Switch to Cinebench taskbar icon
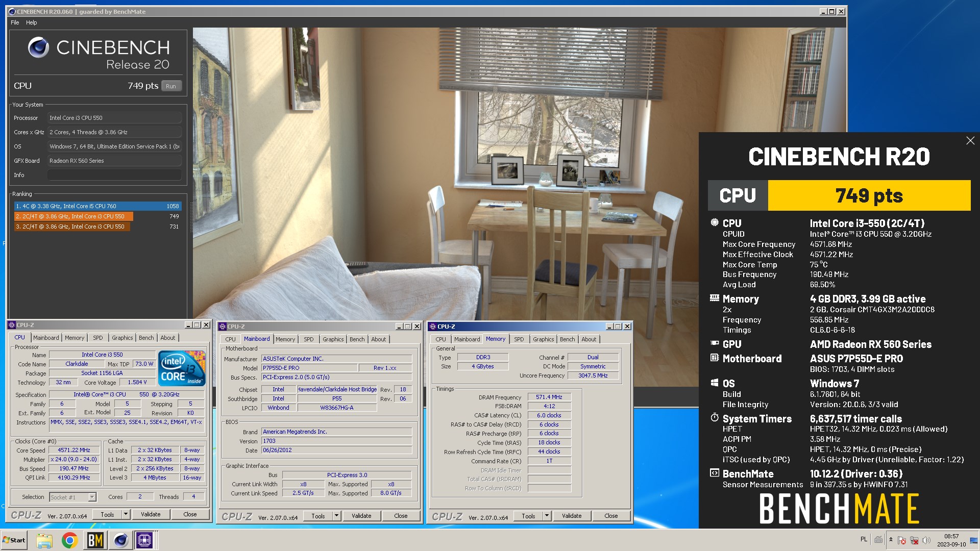The width and height of the screenshot is (980, 551). (x=120, y=540)
